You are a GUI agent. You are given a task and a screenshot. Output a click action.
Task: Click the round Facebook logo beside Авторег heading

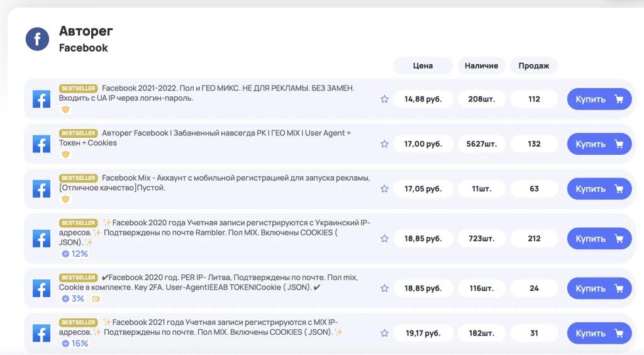point(37,39)
